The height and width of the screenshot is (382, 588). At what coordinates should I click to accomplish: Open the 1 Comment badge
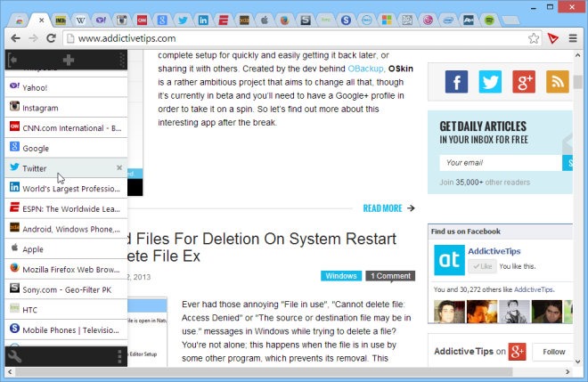[390, 276]
